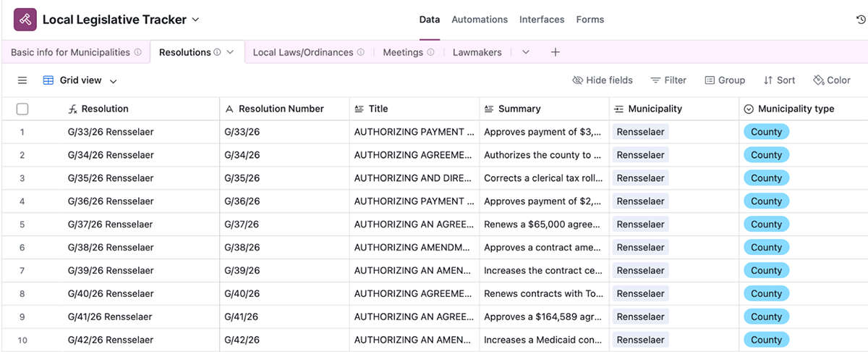Click Group button
Screen dimensions: 868x352
click(725, 80)
